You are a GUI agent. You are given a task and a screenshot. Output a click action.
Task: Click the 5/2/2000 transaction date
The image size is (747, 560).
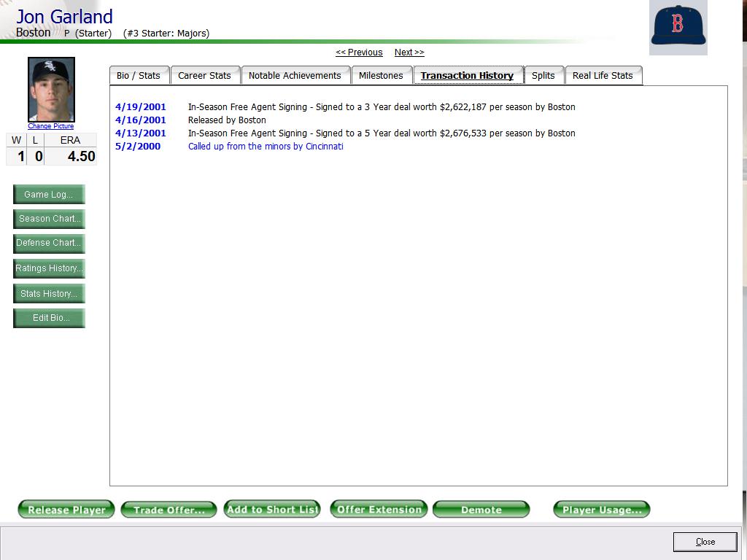tap(138, 147)
